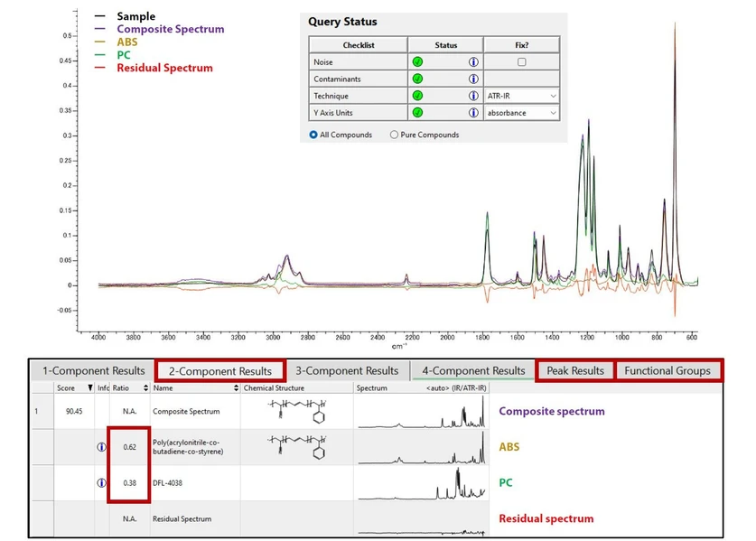Click the DFL-4038 spectrum thumbnail
Viewport: 756px width, 541px height.
pyautogui.click(x=422, y=482)
